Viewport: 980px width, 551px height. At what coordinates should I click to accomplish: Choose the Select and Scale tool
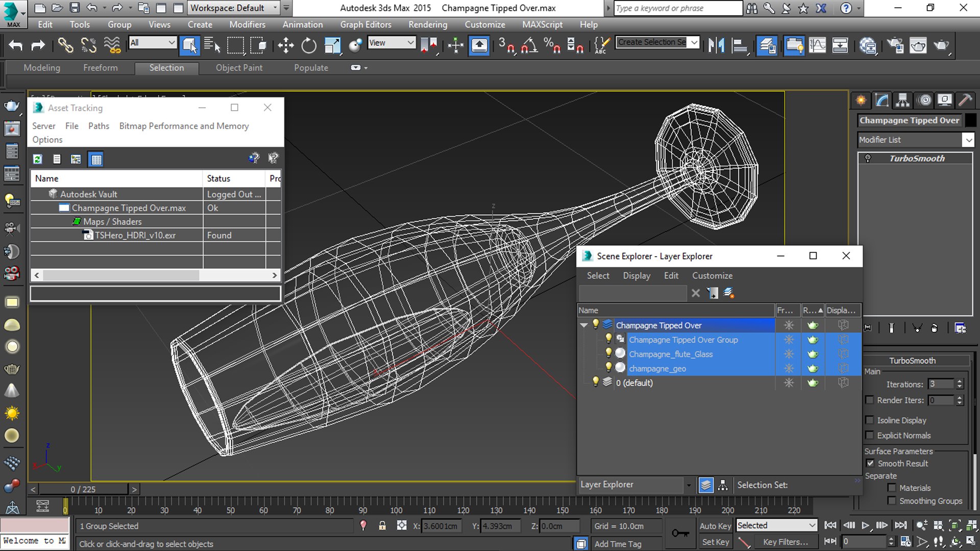(332, 45)
